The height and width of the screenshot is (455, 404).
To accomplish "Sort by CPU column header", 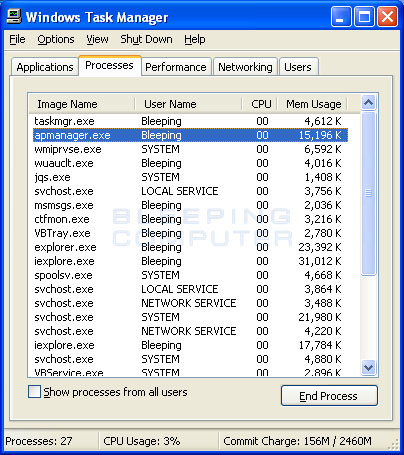I will [260, 104].
